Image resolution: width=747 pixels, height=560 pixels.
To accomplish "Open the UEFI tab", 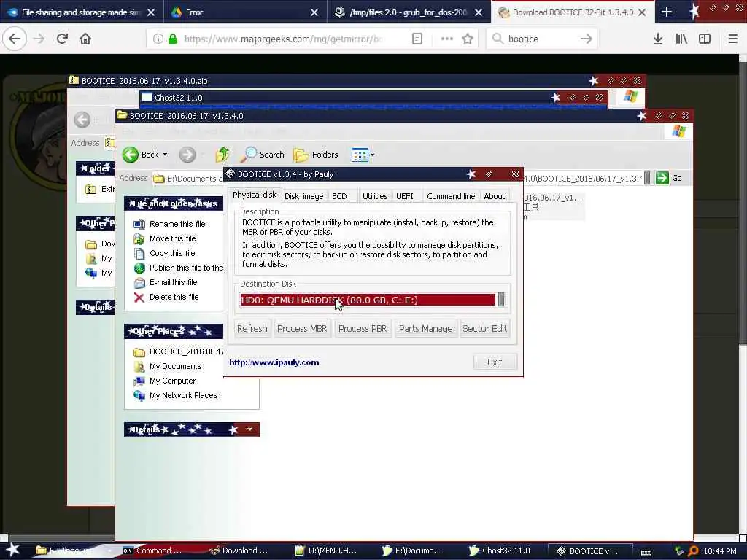I will 405,196.
